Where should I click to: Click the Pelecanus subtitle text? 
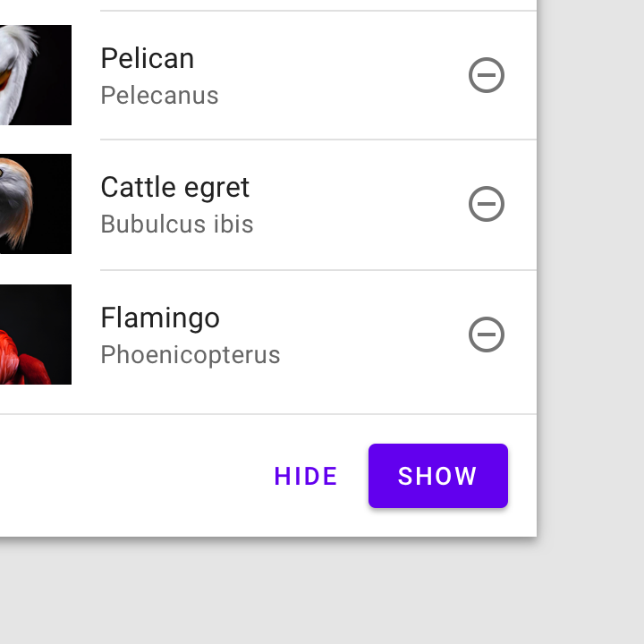click(159, 96)
